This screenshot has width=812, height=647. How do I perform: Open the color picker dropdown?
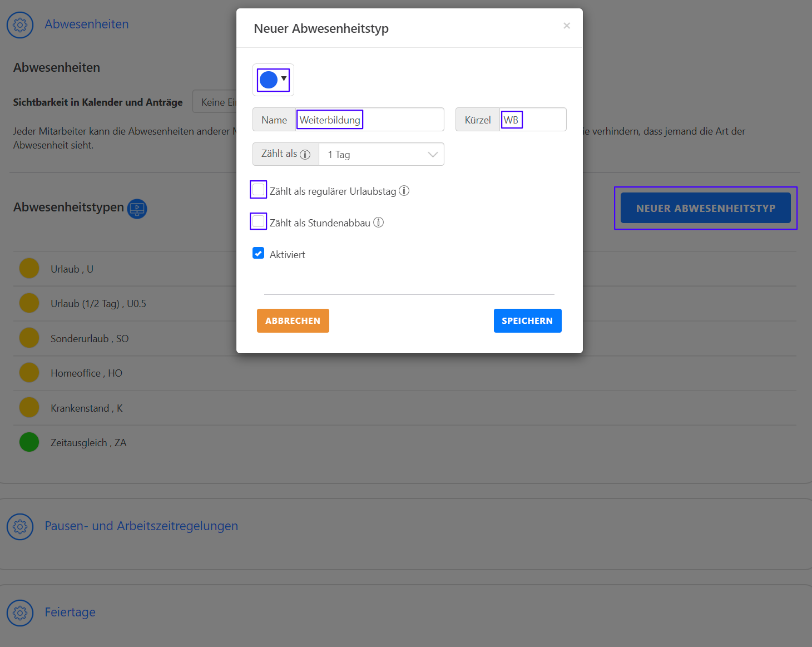click(x=273, y=80)
